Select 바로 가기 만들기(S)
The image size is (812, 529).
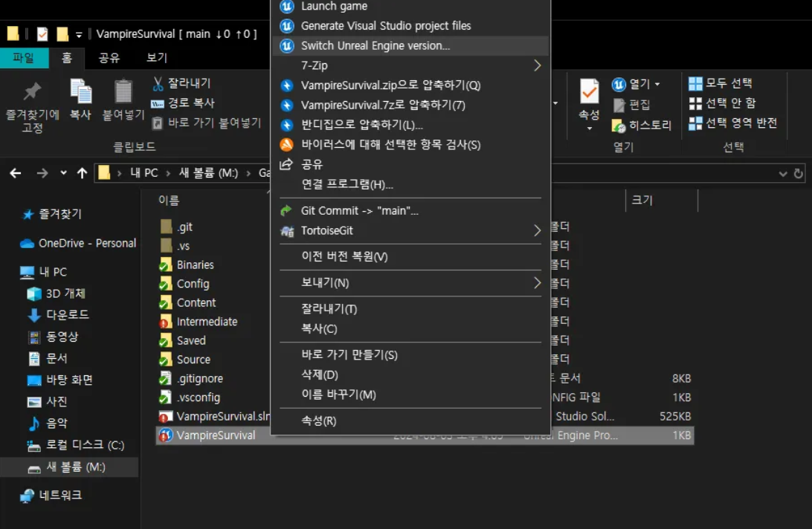pos(410,355)
